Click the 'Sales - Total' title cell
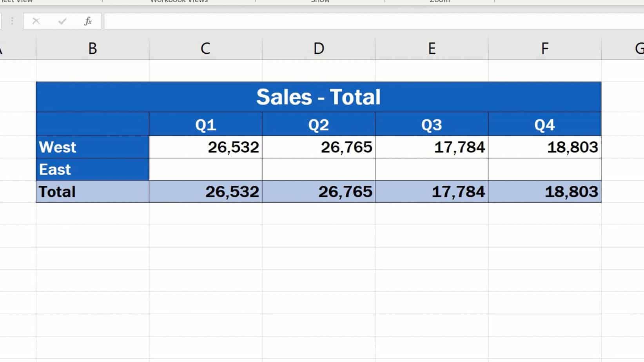644x362 pixels. pyautogui.click(x=318, y=96)
